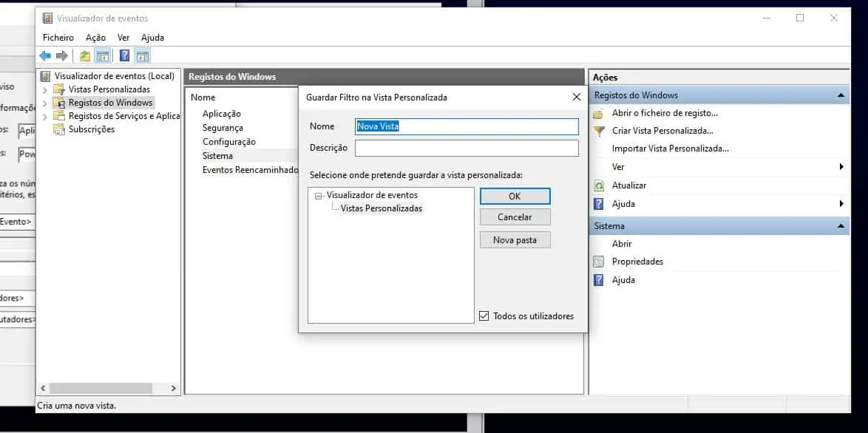
Task: Open the Ver submenu arrow in Actions
Action: coord(841,166)
